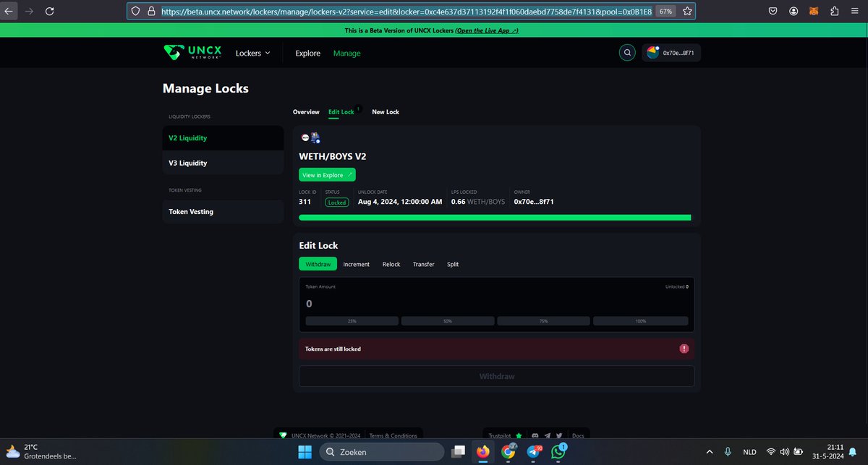Screen dimensions: 868x465
Task: Open the MetaMask fox extension
Action: click(x=814, y=12)
